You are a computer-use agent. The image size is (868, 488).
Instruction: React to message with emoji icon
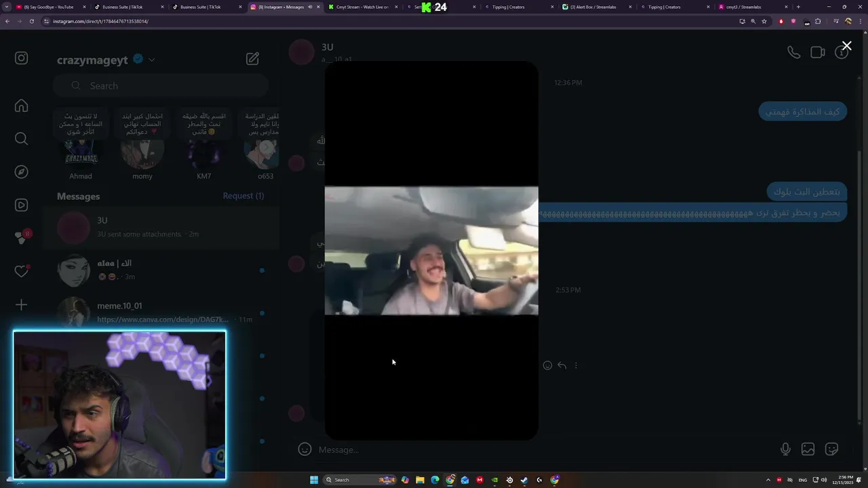coord(547,365)
